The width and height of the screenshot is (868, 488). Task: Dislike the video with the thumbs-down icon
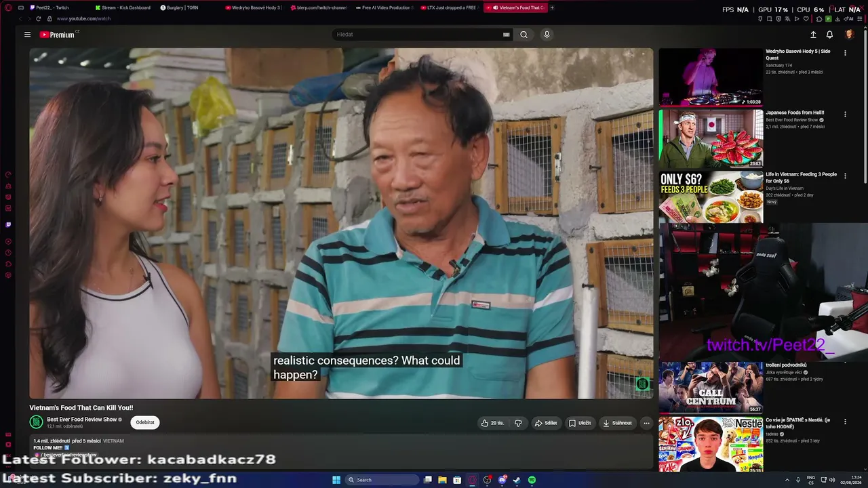(x=518, y=423)
